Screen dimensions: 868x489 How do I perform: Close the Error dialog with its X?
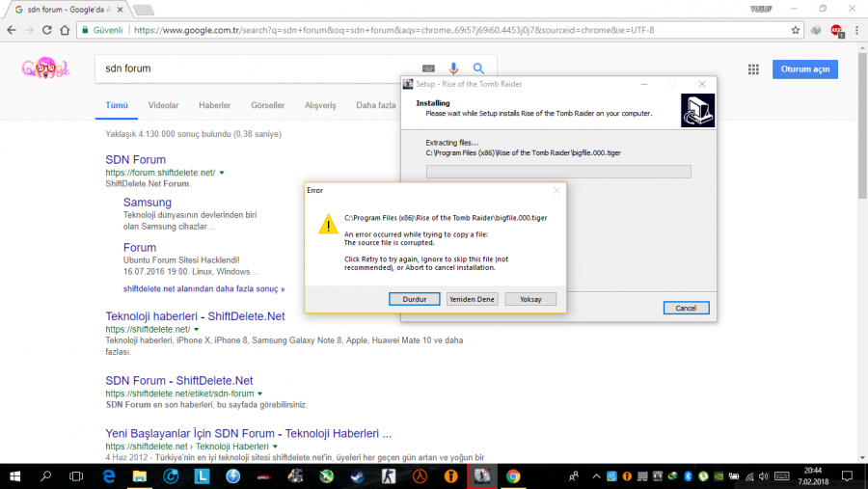tap(556, 191)
